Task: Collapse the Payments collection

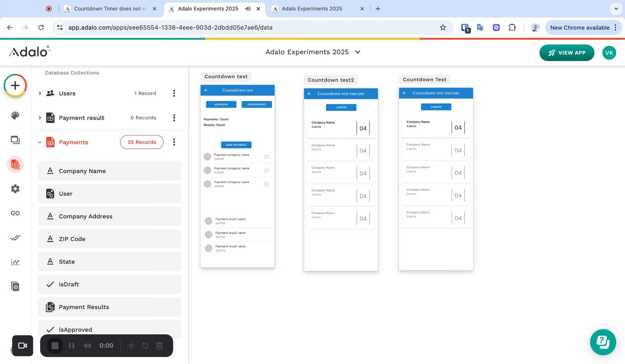Action: tap(40, 142)
